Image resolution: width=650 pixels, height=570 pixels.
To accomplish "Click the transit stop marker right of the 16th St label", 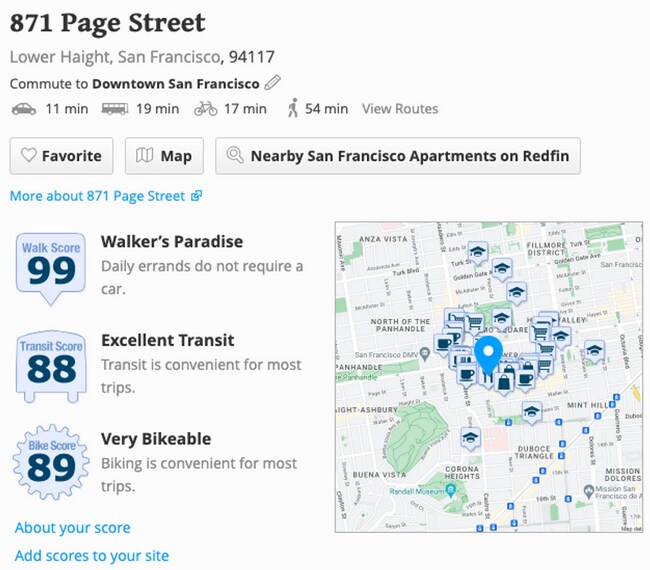I will (x=568, y=499).
